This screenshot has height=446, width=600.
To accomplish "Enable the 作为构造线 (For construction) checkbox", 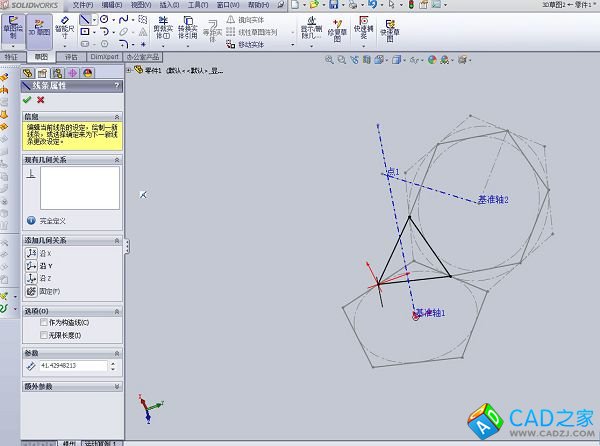I will click(x=43, y=322).
